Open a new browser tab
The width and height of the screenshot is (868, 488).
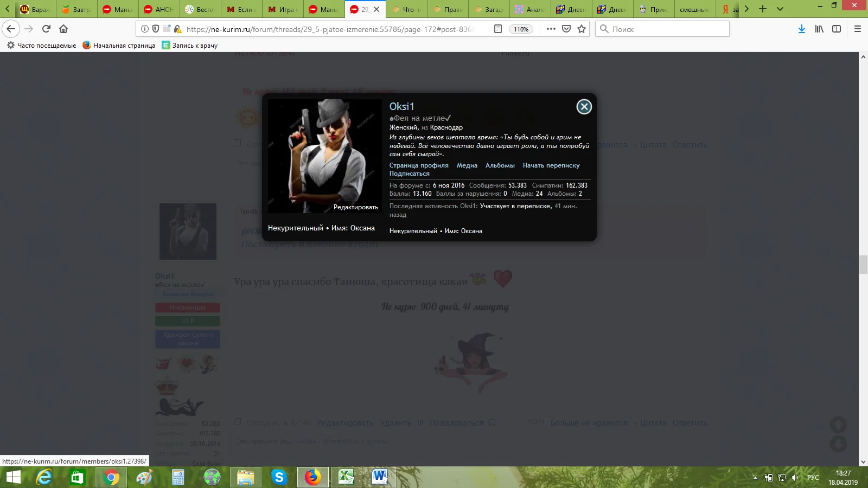[763, 9]
